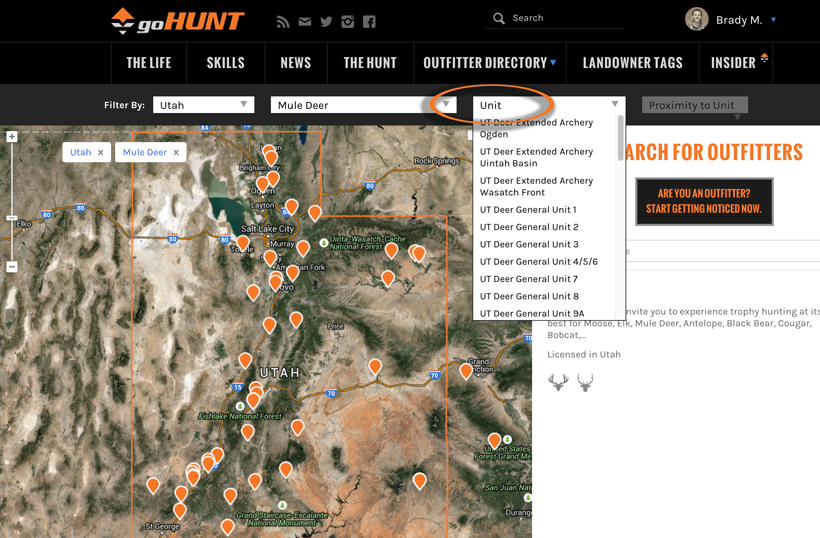The height and width of the screenshot is (538, 820).
Task: Click map pin near Grand Junction
Action: click(466, 371)
